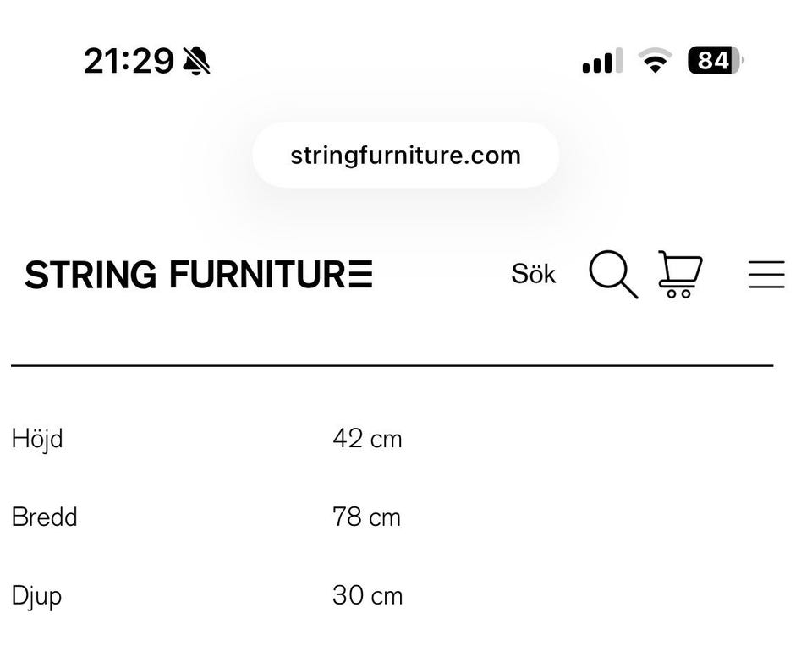The width and height of the screenshot is (812, 651).
Task: Click the word STRING in the logo
Action: [x=91, y=276]
